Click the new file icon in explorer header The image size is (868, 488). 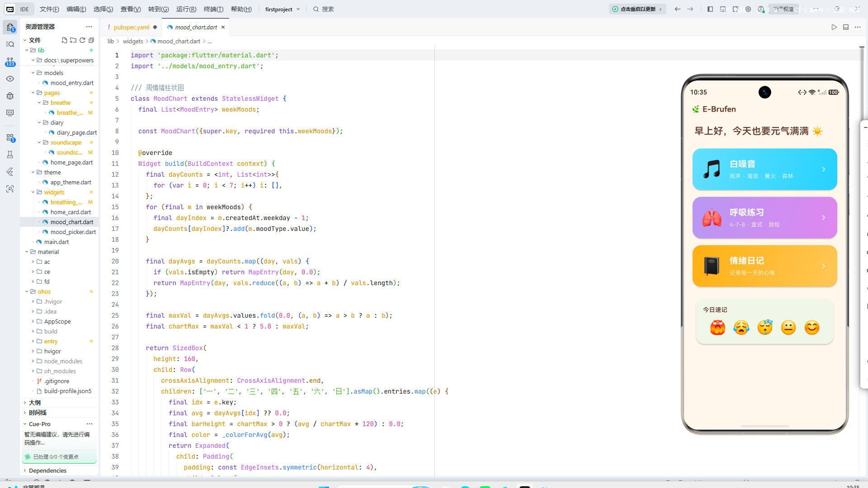coord(64,40)
